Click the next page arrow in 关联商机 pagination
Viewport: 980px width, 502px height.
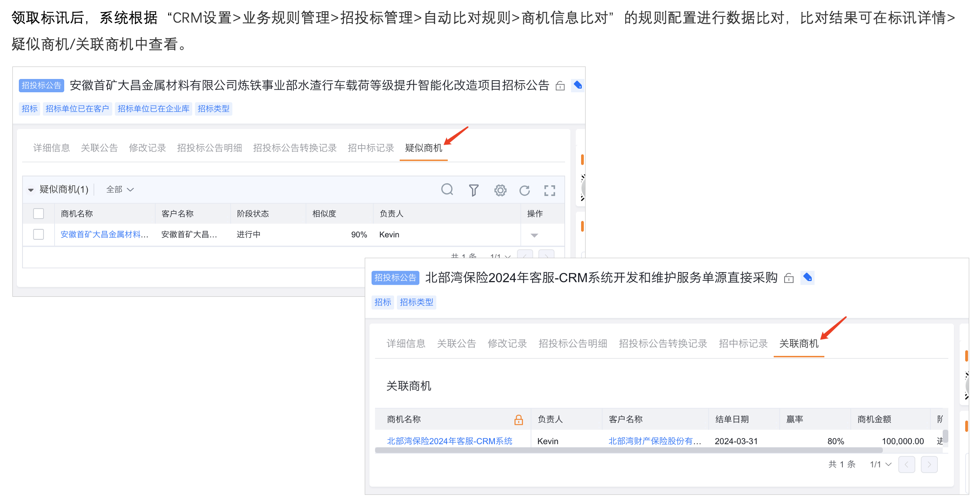(929, 464)
